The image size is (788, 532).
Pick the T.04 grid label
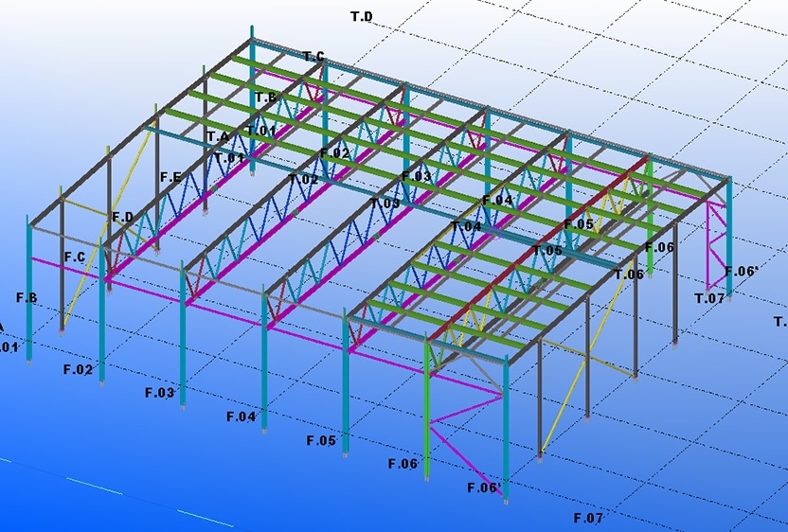click(x=466, y=227)
